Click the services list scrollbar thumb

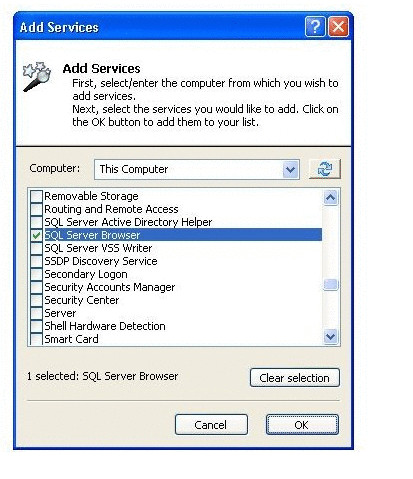[330, 285]
